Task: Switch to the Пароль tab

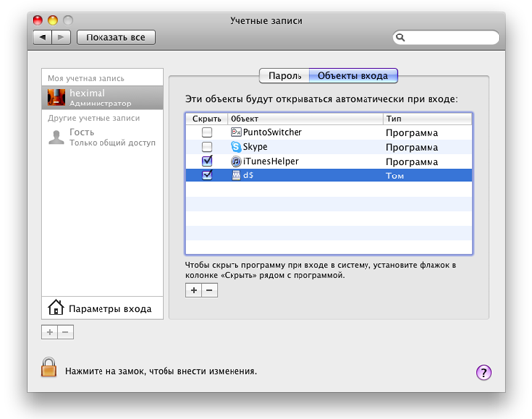Action: pyautogui.click(x=285, y=75)
